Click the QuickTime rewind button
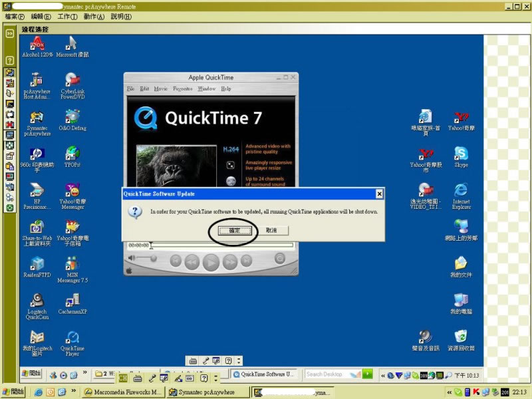532x399 pixels. point(192,262)
